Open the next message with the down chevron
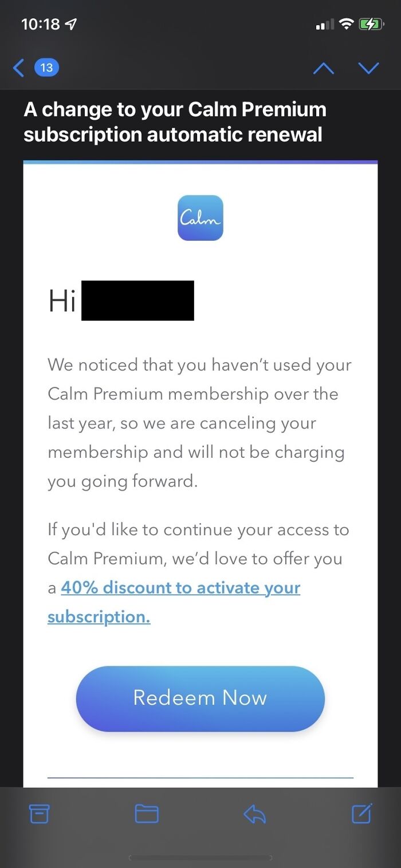401x868 pixels. 368,67
